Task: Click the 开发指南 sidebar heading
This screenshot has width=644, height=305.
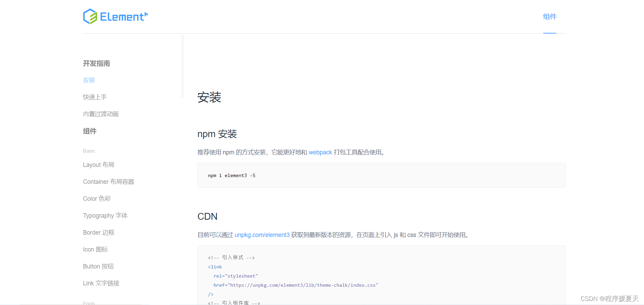Action: [97, 63]
